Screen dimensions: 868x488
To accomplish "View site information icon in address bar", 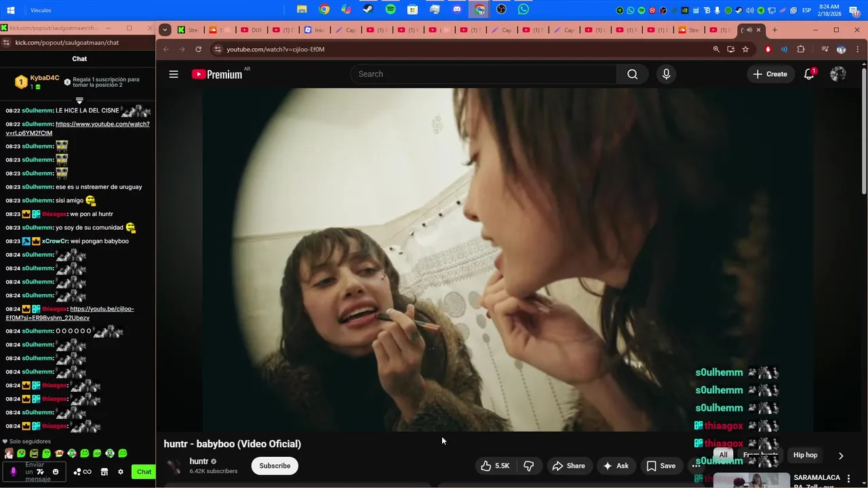I will point(217,49).
